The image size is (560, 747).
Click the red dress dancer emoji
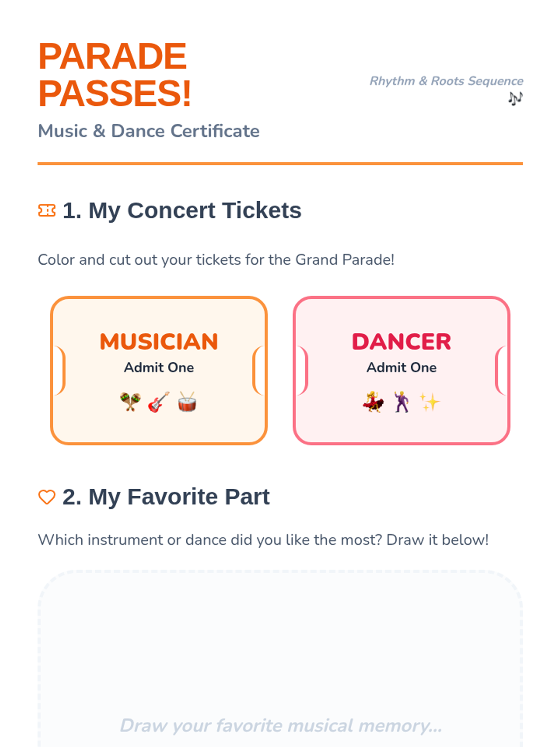pos(373,402)
